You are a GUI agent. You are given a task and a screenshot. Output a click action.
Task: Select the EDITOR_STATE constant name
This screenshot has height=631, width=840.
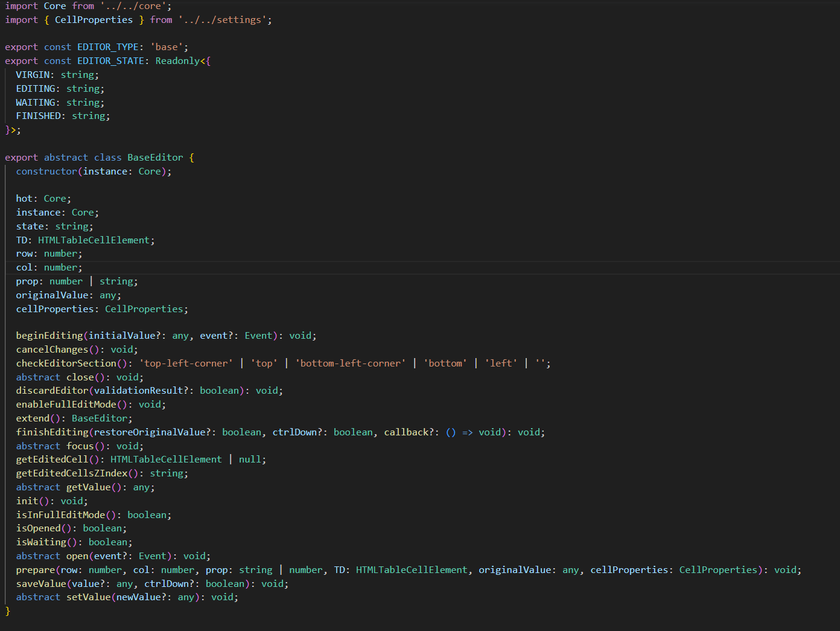111,61
